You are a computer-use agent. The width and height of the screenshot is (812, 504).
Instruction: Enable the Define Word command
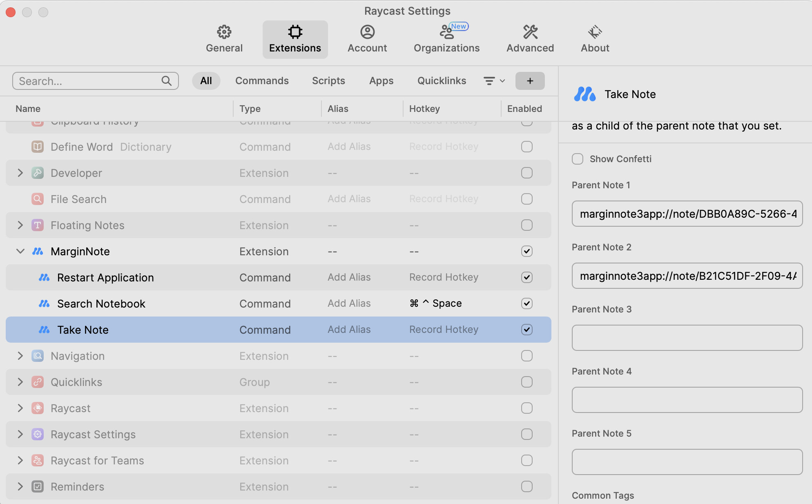526,147
